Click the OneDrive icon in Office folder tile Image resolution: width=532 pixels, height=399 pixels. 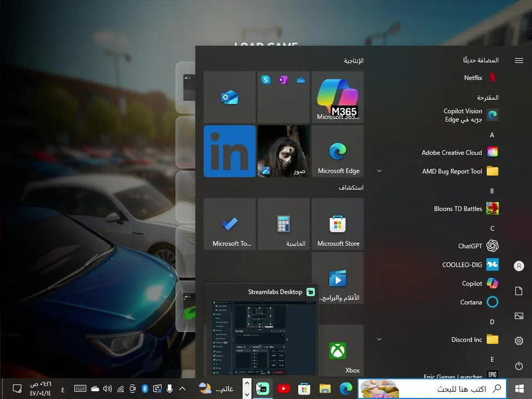300,80
